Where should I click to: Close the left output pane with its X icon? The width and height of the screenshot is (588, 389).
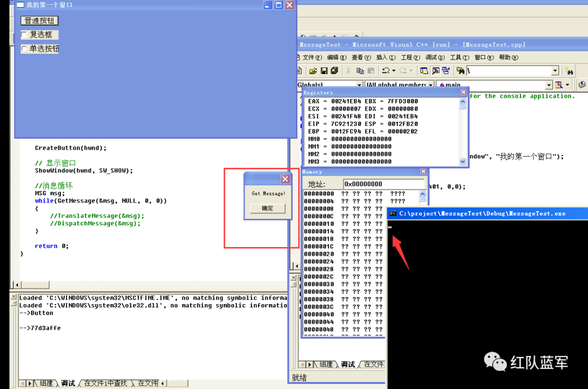point(14,297)
